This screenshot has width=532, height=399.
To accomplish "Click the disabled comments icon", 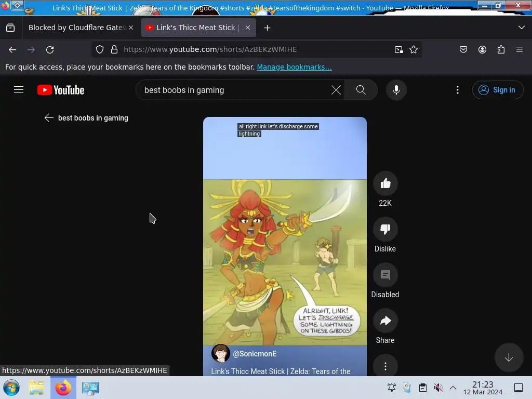I will [x=385, y=275].
